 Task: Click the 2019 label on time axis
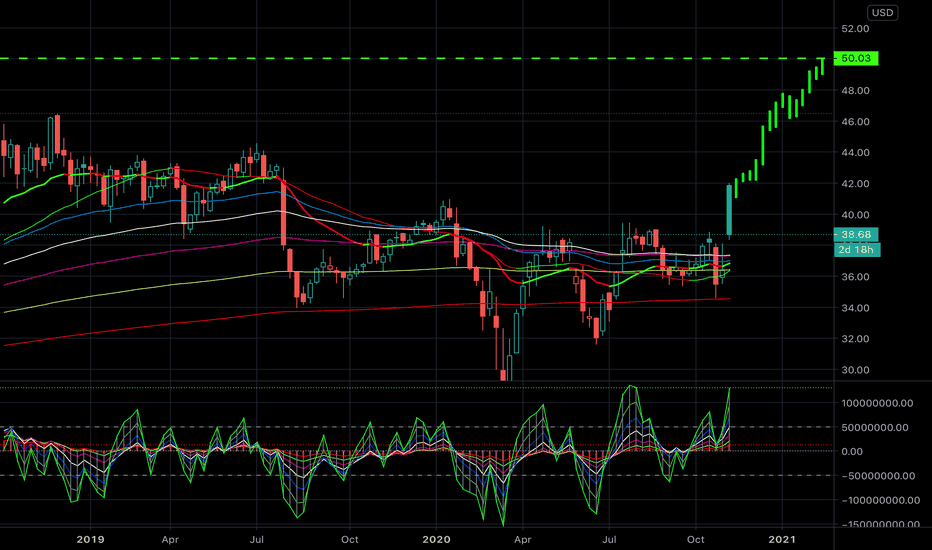coord(90,539)
